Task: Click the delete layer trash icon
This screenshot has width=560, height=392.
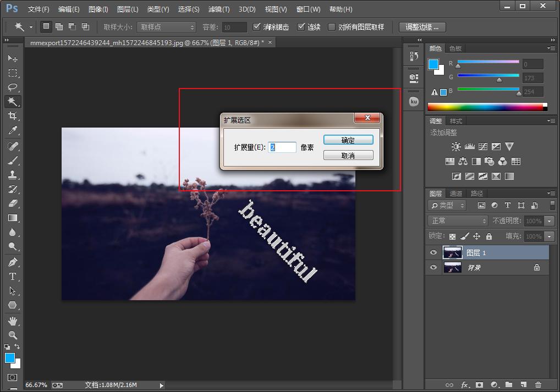Action: (538, 385)
